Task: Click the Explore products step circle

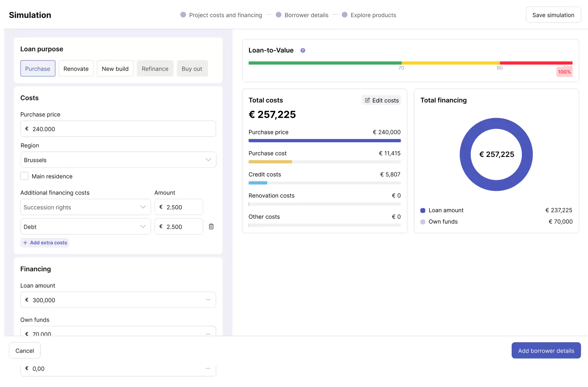Action: (x=345, y=15)
